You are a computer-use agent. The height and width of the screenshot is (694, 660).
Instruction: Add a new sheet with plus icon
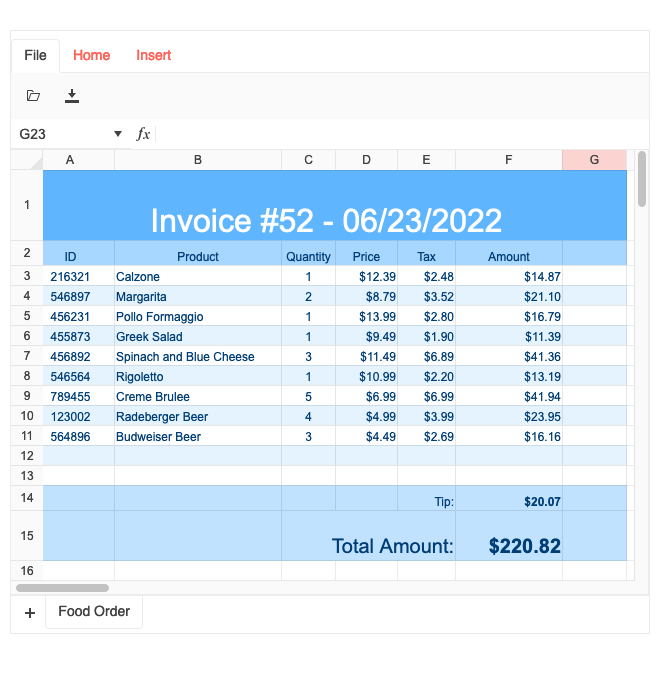(x=30, y=613)
